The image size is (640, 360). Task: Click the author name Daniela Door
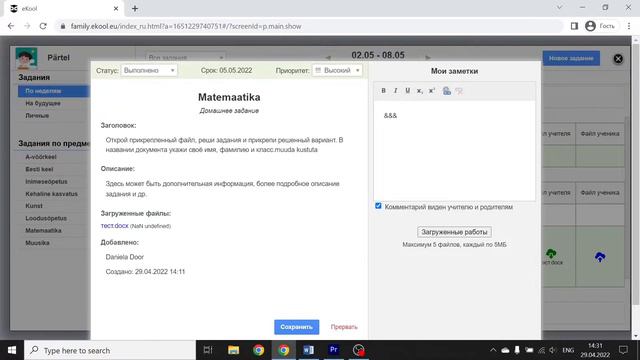click(x=124, y=257)
